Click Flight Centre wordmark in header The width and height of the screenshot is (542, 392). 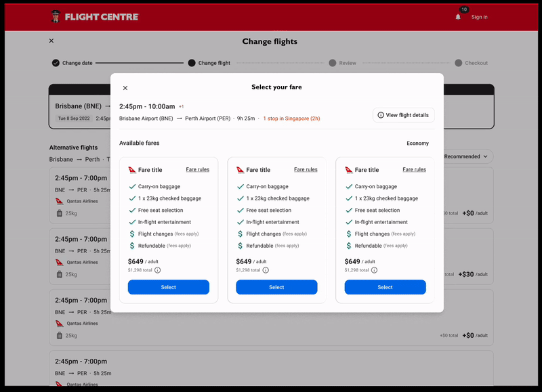click(102, 17)
